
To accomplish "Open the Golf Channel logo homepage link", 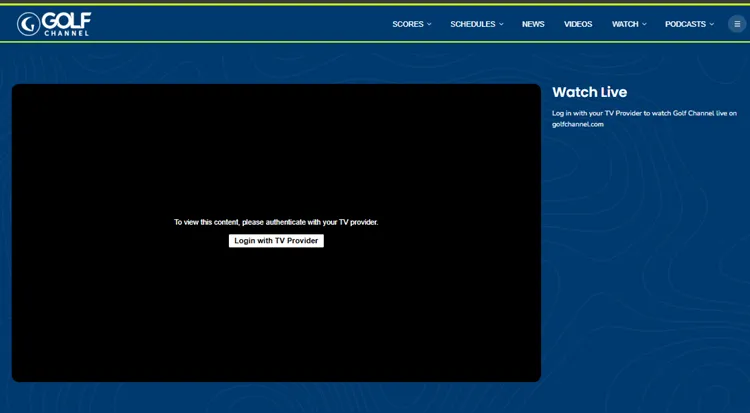I will coord(54,24).
